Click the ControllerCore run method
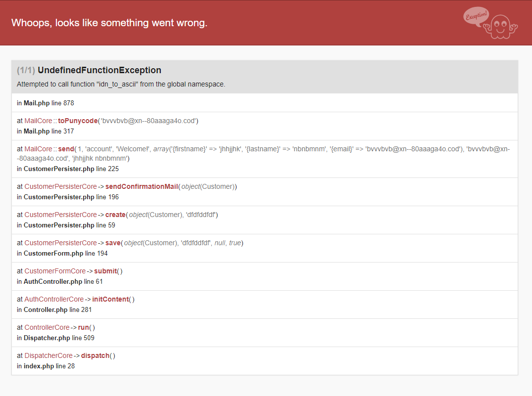532x396 pixels. (84, 328)
